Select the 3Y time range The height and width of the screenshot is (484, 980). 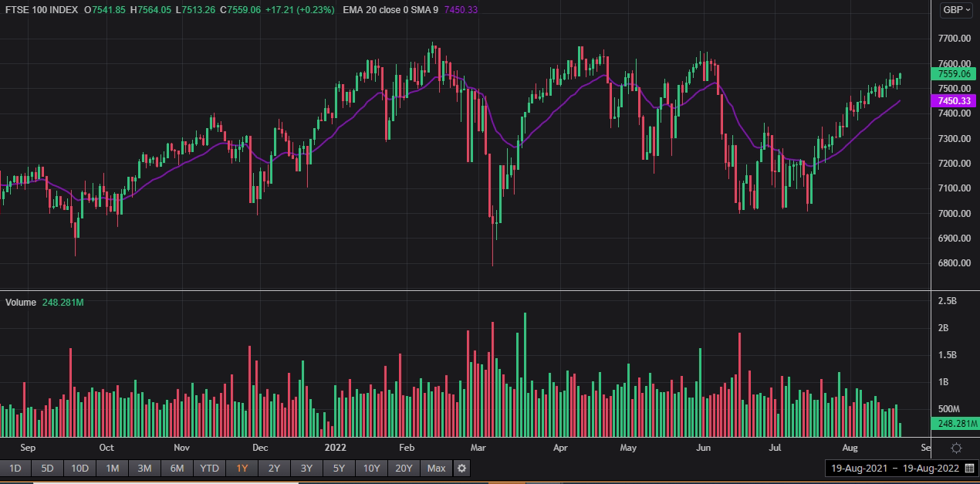306,468
